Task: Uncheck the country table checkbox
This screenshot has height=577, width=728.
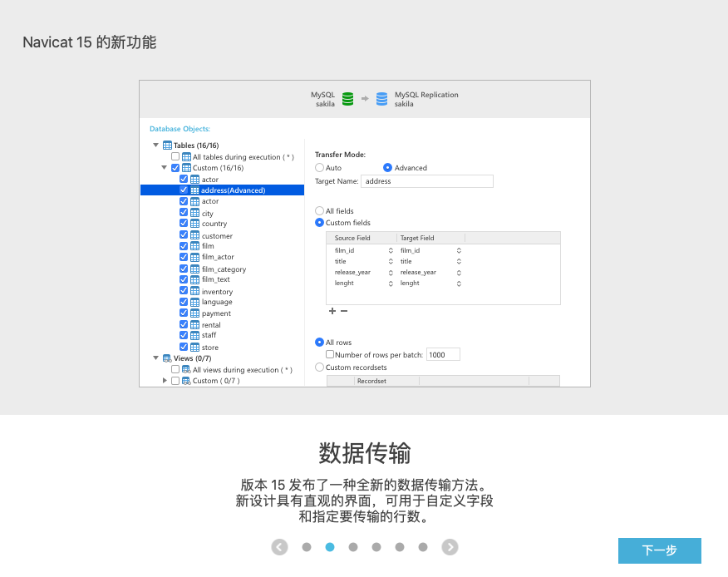Action: (x=184, y=223)
